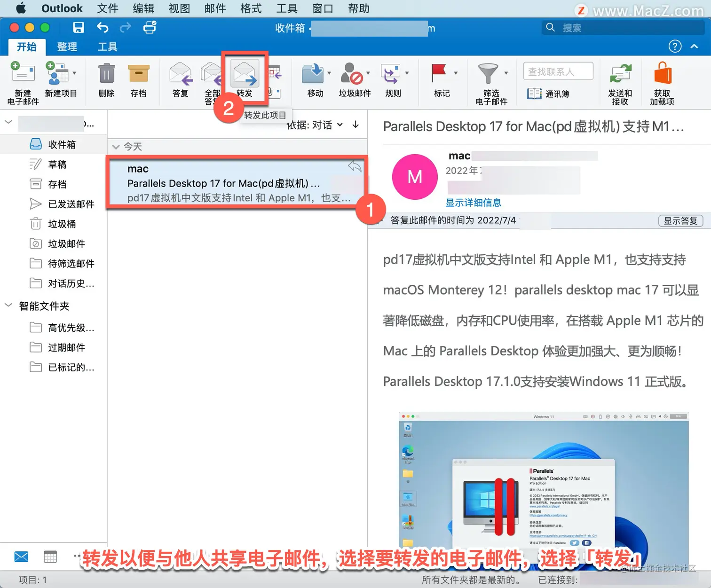Click the replied arrow on mac message

pos(355,166)
